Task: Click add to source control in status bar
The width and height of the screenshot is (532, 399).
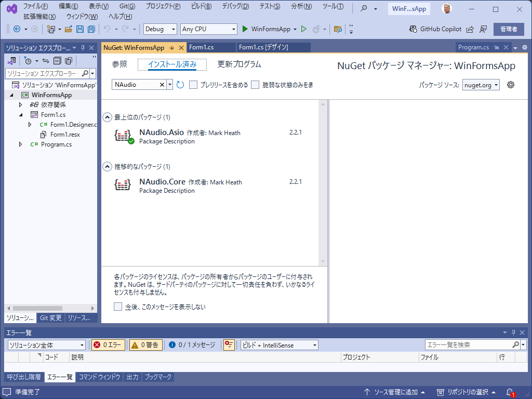Action: pos(394,392)
